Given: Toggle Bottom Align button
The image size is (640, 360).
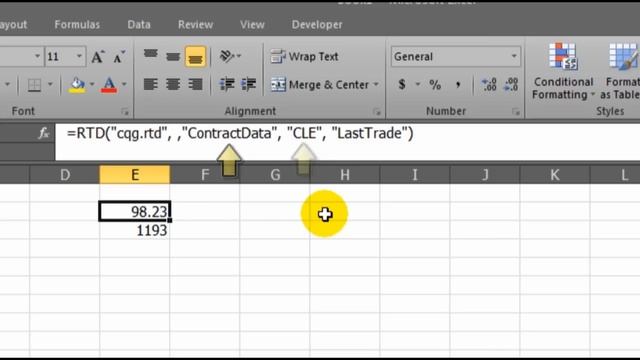Looking at the screenshot, I should [195, 56].
